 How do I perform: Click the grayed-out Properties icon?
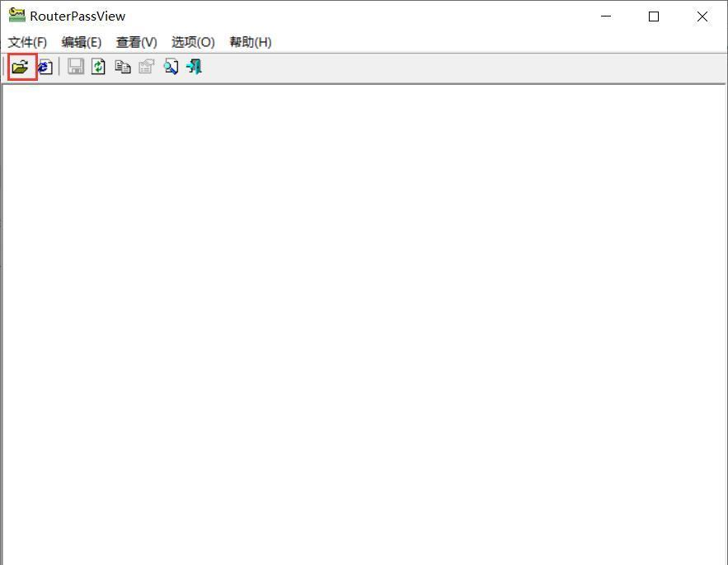click(146, 67)
